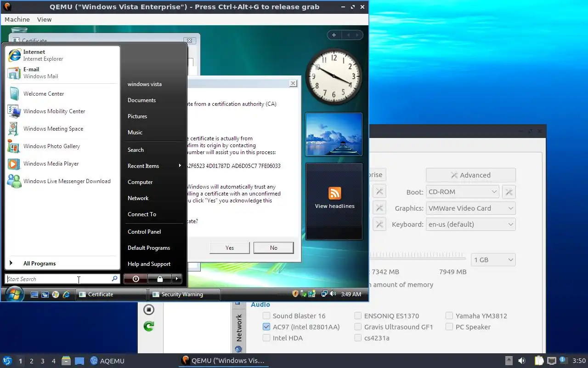Click the Vista Start orb
The image size is (588, 368).
15,293
